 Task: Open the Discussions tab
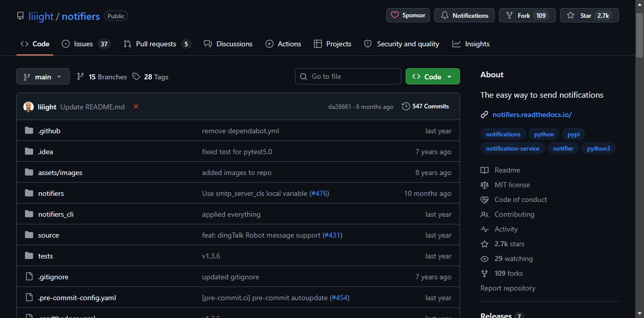click(228, 44)
